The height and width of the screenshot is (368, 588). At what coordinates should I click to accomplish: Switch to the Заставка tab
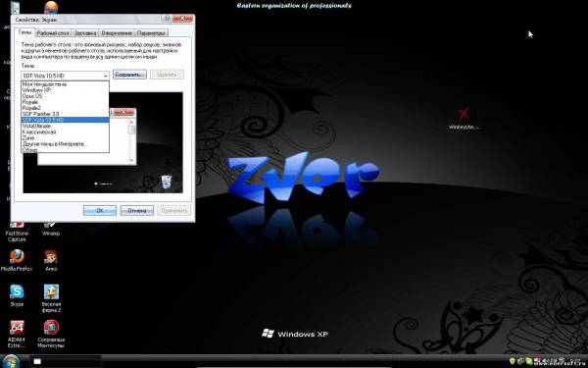[x=85, y=33]
